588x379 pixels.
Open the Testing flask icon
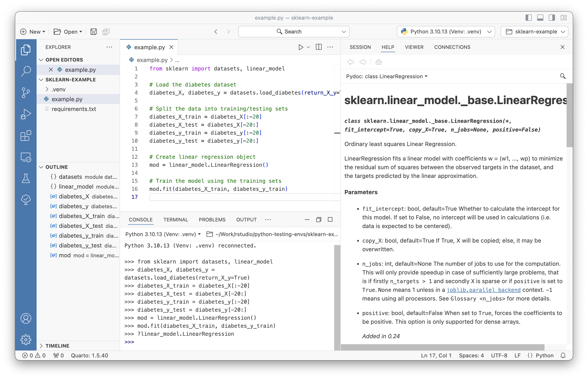point(26,178)
